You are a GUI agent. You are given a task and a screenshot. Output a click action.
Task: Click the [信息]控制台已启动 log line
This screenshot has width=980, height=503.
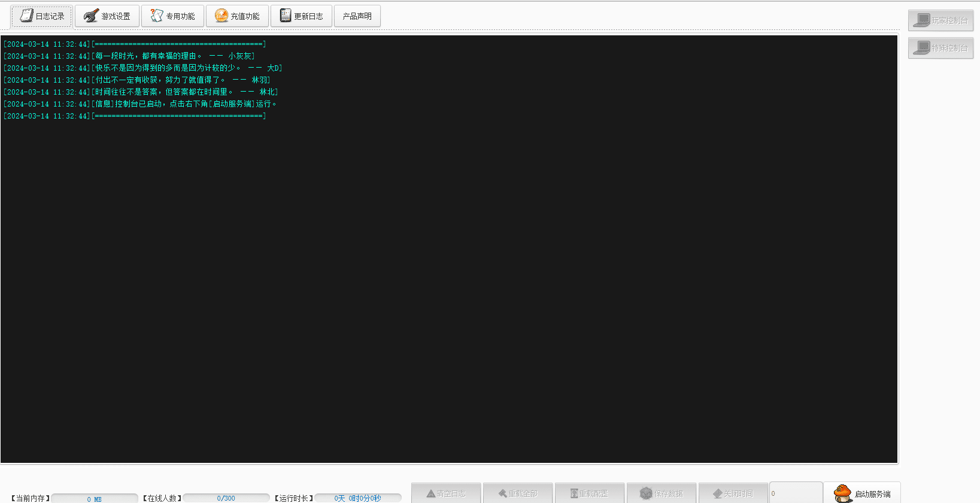click(x=140, y=104)
